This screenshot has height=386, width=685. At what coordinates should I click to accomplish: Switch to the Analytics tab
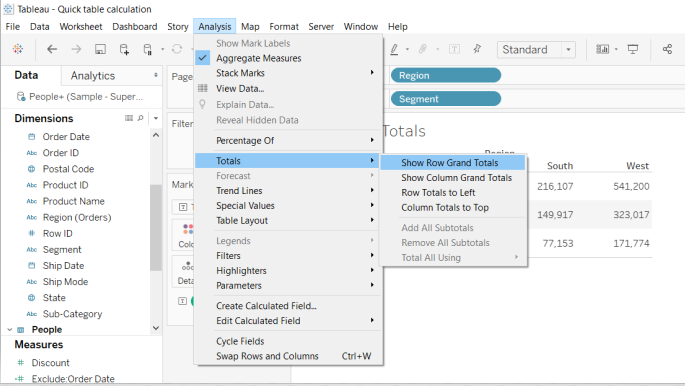(x=93, y=76)
